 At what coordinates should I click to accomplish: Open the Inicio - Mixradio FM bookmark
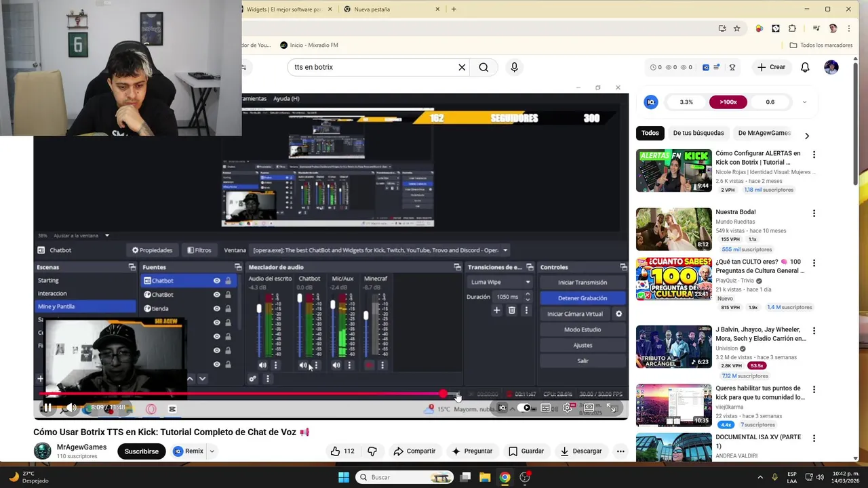point(309,45)
